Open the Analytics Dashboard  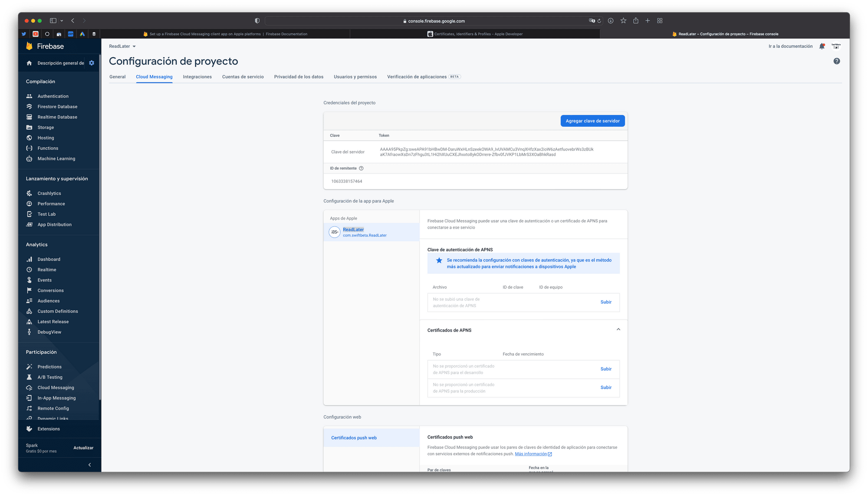49,259
